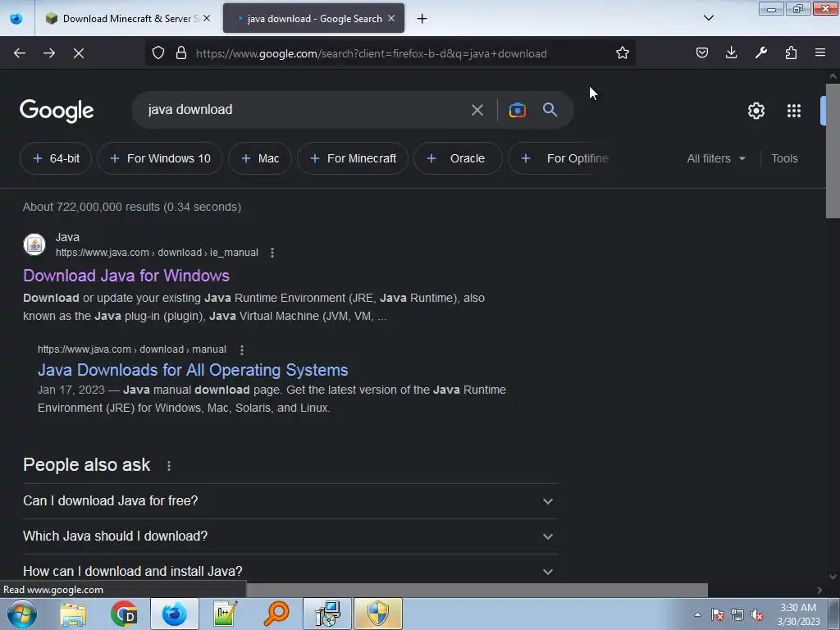
Task: Click Firefox icon in taskbar
Action: click(x=175, y=614)
